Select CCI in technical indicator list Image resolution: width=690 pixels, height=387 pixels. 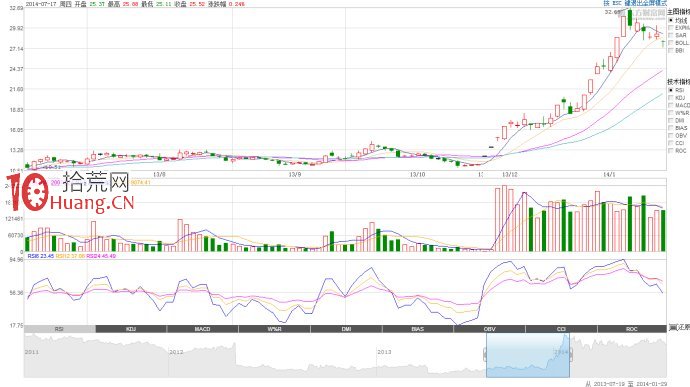(x=671, y=143)
